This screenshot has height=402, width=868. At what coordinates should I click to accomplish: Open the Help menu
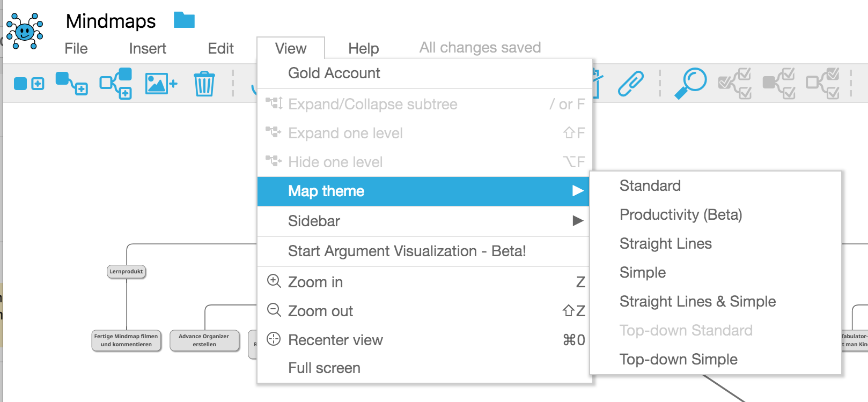(363, 49)
